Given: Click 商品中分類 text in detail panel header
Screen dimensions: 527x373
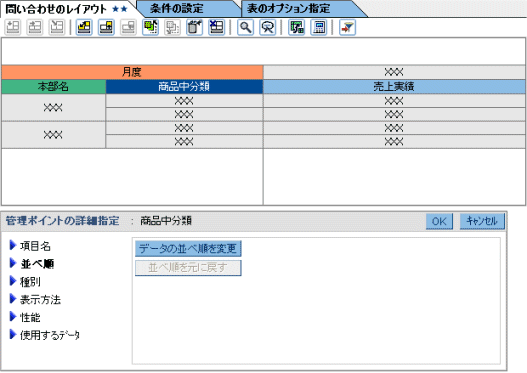Looking at the screenshot, I should (x=166, y=221).
